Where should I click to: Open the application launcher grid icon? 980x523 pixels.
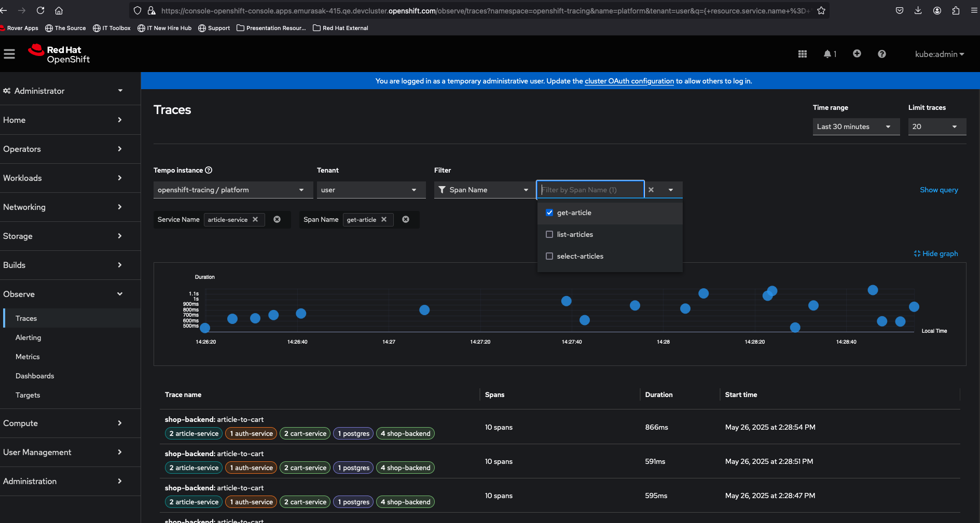802,54
